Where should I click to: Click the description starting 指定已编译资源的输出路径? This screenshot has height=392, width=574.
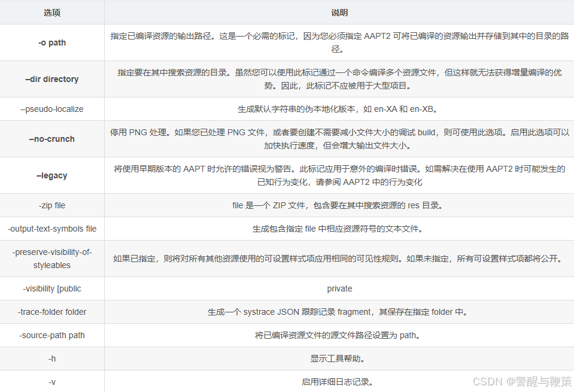pyautogui.click(x=339, y=42)
